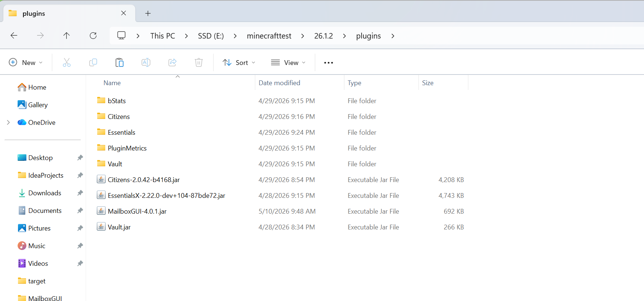
Task: Click pin icon next to Downloads
Action: [x=80, y=193]
